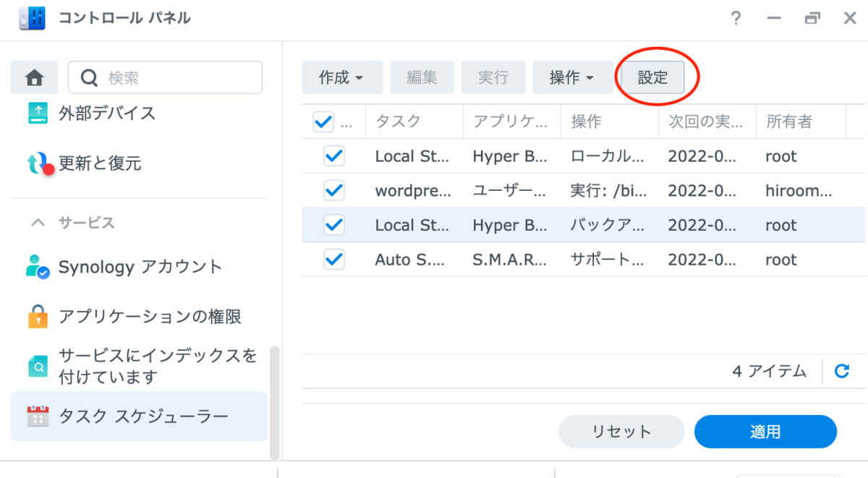Open the Synology アカウント icon
The height and width of the screenshot is (478, 868).
coord(38,267)
